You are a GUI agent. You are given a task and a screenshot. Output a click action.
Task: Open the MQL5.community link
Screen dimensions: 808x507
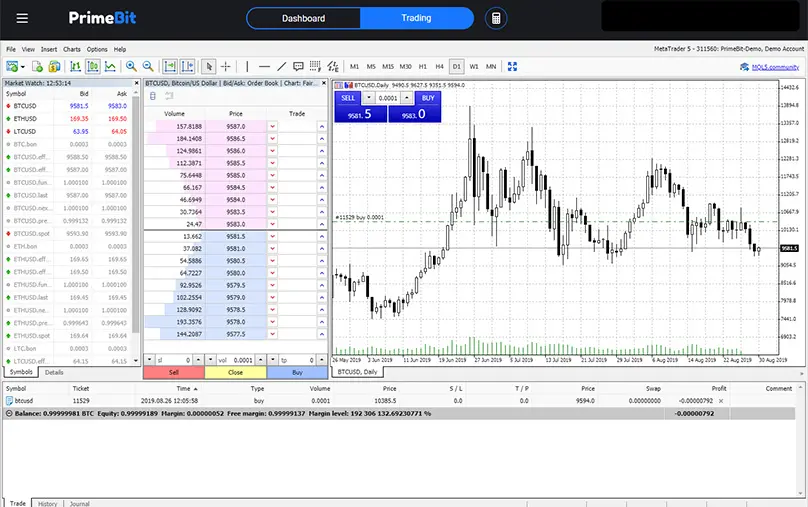click(x=776, y=67)
